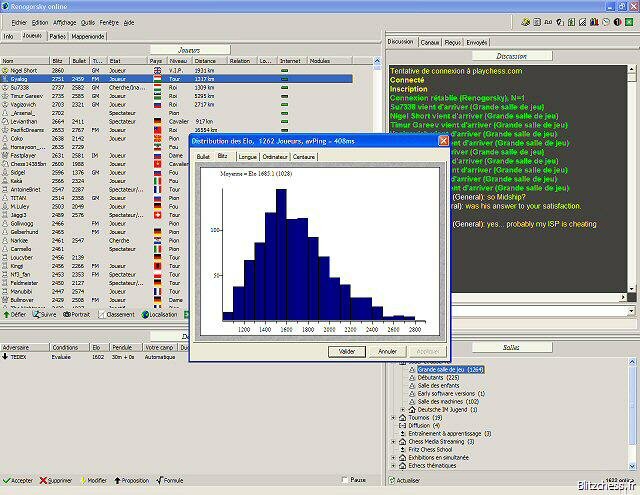640x495 pixels.
Task: Open the Affichage menu
Action: (x=65, y=21)
